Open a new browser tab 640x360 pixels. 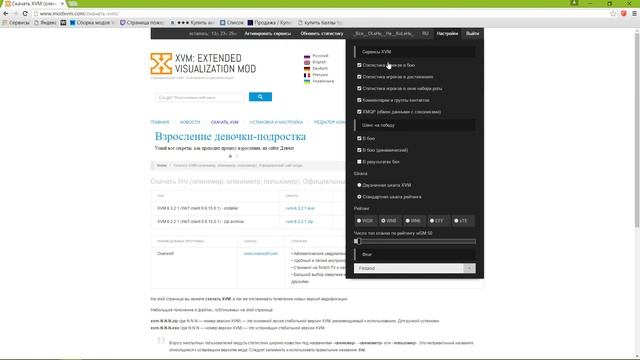coord(73,4)
